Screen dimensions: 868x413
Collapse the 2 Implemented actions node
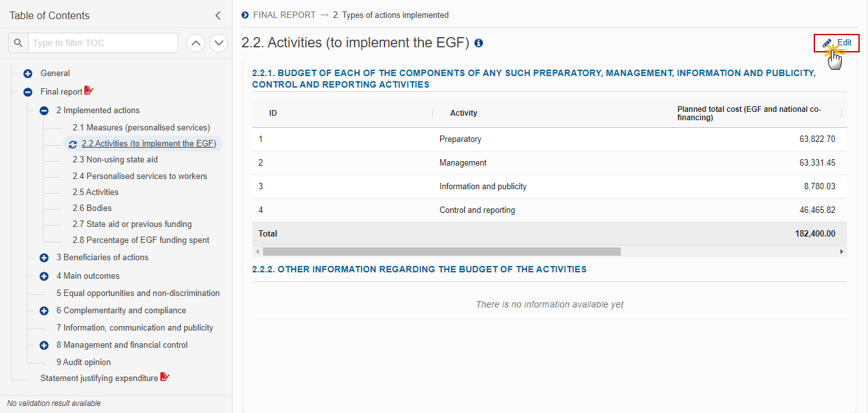click(x=44, y=111)
